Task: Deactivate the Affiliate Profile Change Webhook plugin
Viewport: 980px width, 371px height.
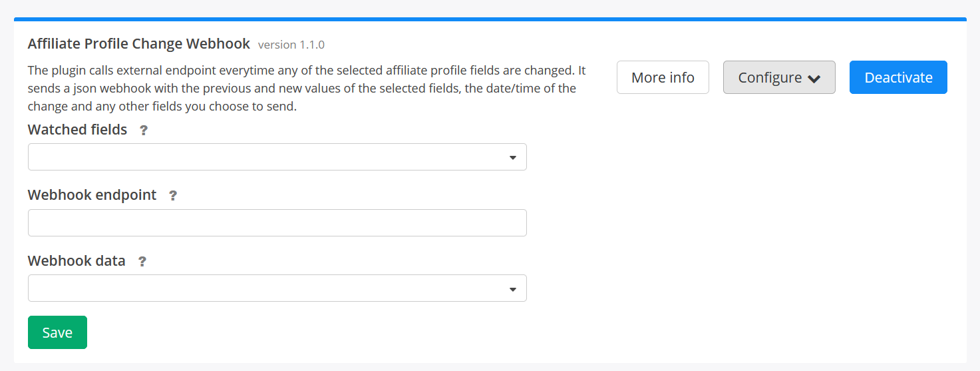Action: point(898,78)
